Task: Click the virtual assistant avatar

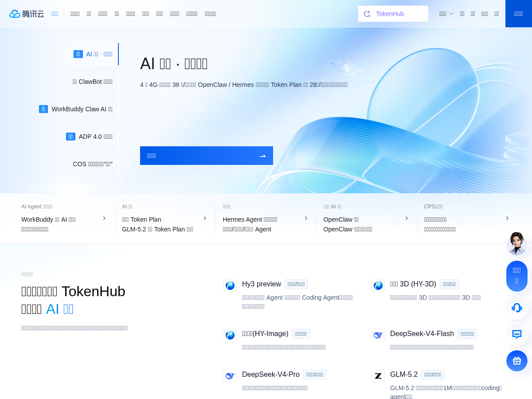Action: [x=517, y=244]
